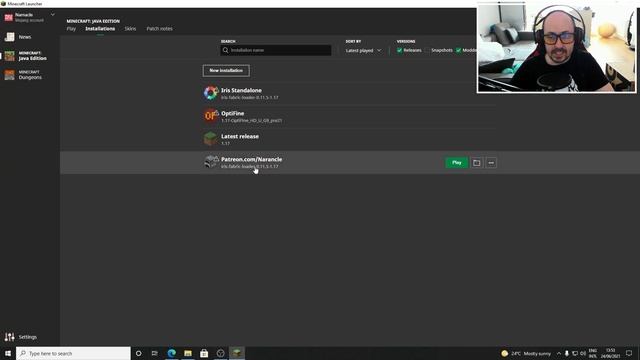Click the Windows taskbar search box
640x360 pixels.
[73, 353]
